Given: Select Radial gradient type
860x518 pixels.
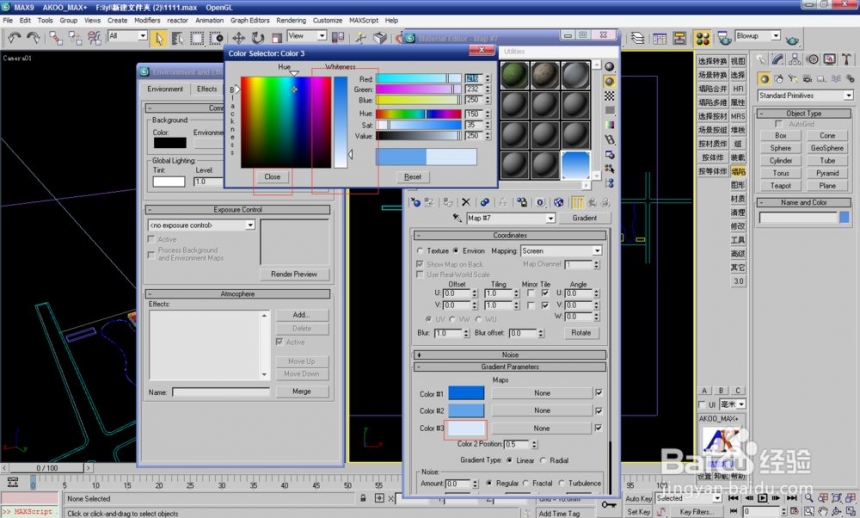Looking at the screenshot, I should coord(544,460).
